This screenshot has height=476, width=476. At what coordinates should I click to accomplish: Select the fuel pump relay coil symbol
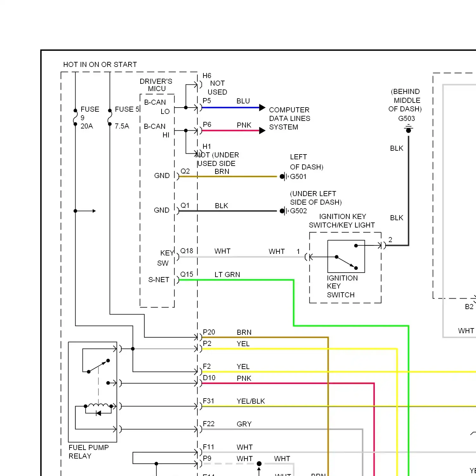click(x=98, y=405)
